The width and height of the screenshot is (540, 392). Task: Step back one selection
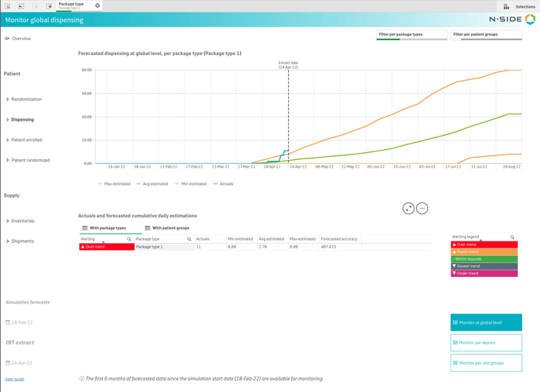tap(21, 6)
